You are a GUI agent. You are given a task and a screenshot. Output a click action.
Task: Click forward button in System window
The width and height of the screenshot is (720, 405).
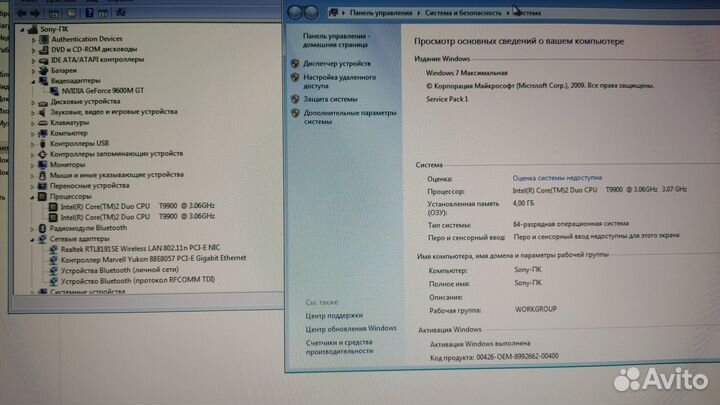point(311,13)
